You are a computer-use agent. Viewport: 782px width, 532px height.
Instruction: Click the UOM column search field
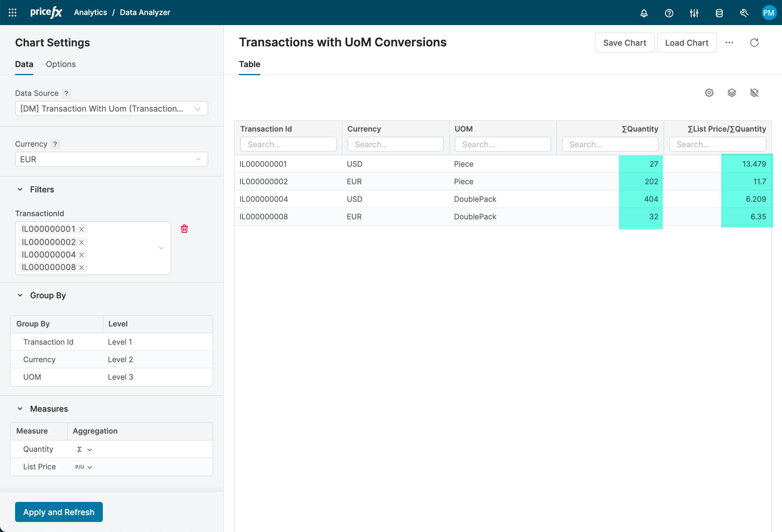click(502, 144)
